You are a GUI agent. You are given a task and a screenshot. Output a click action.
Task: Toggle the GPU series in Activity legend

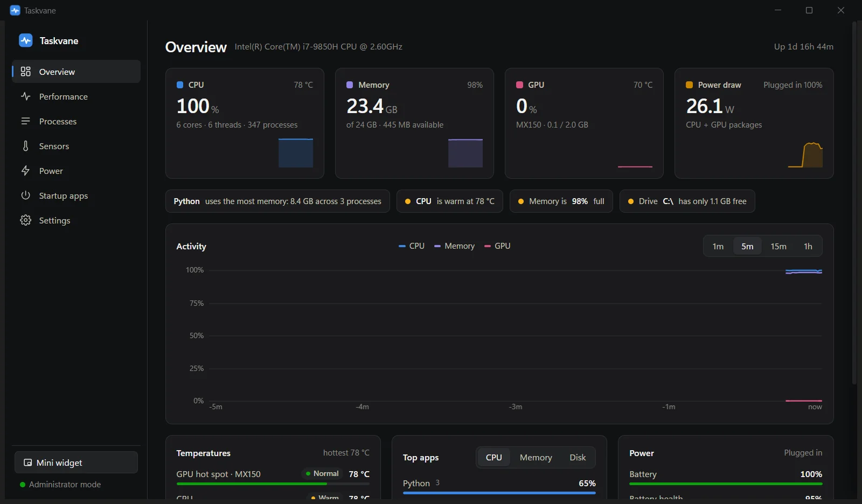click(497, 246)
